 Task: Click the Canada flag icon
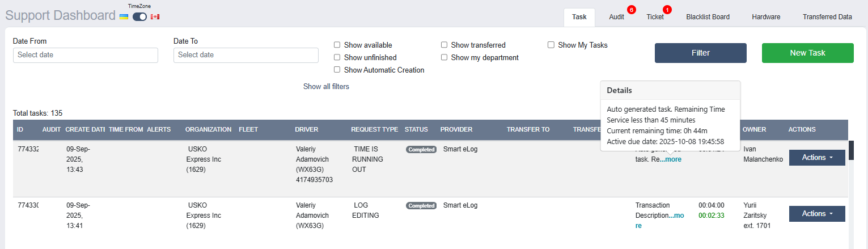pos(155,17)
